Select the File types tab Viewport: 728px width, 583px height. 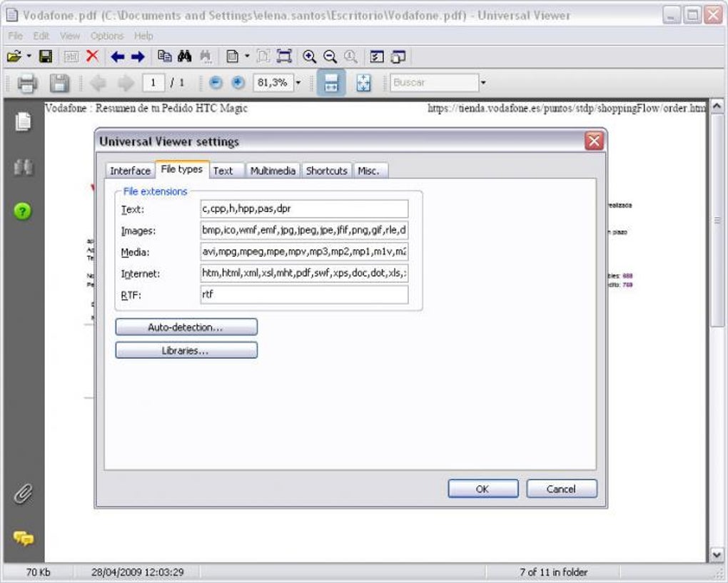point(181,169)
